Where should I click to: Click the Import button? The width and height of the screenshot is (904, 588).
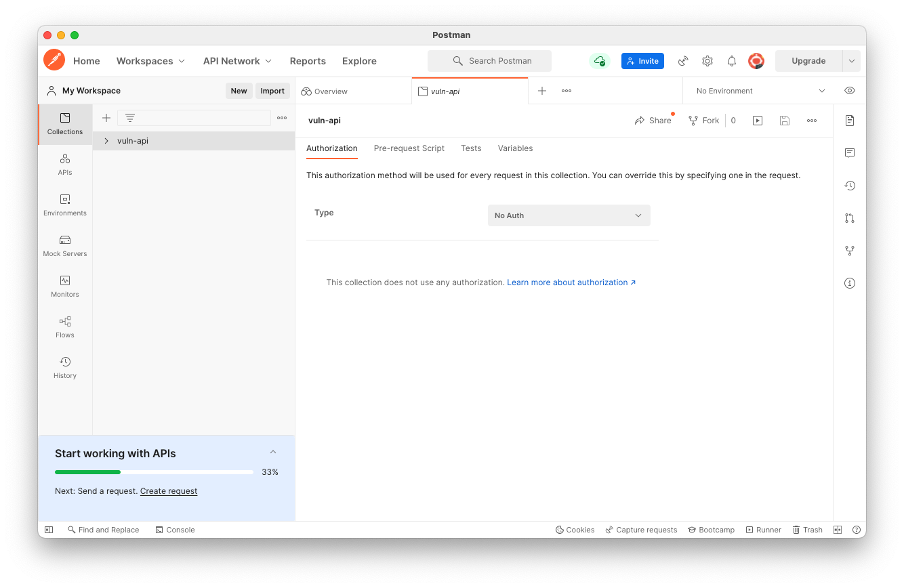(272, 91)
